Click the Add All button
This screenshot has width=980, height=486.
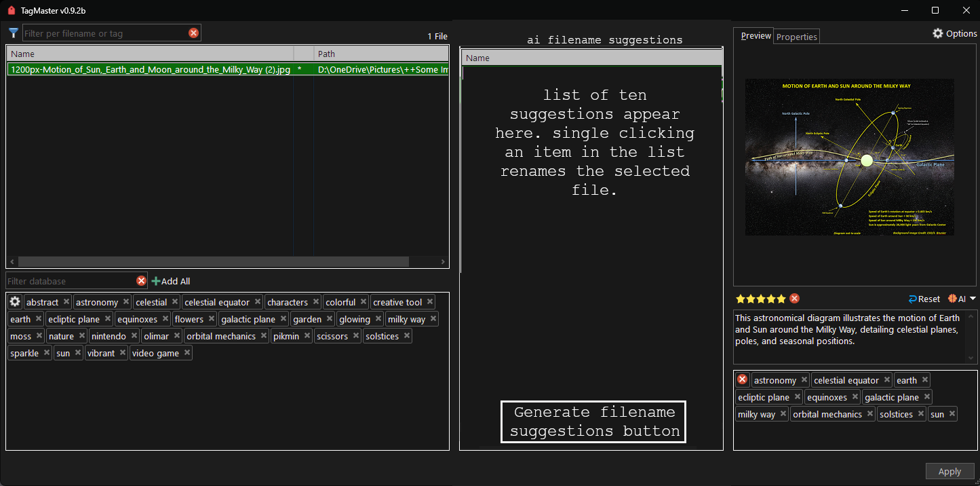tap(171, 281)
